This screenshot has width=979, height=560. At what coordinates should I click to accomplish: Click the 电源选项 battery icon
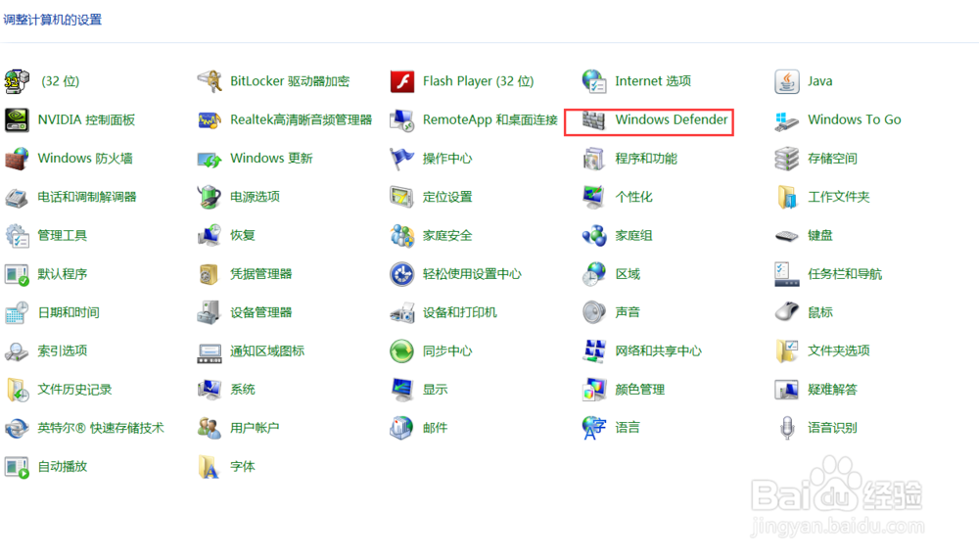tap(210, 198)
